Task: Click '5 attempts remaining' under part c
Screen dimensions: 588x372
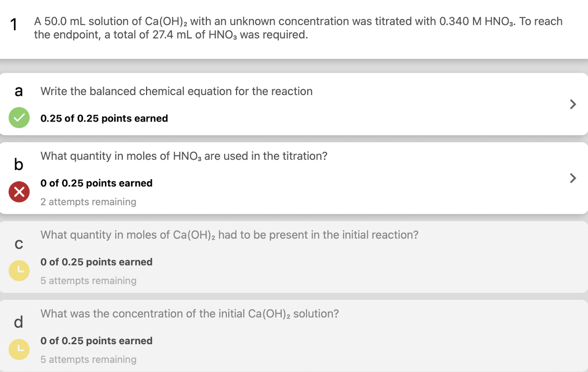Action: (88, 281)
